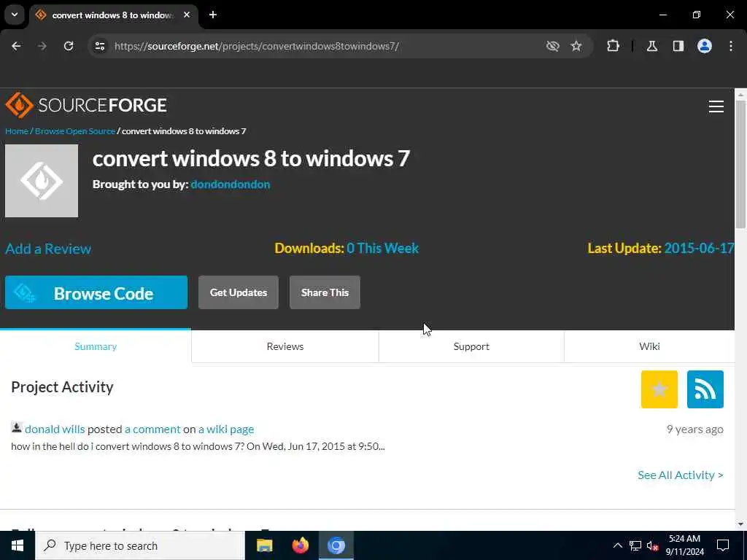Click the yellow star favorite button
This screenshot has width=747, height=560.
[659, 389]
